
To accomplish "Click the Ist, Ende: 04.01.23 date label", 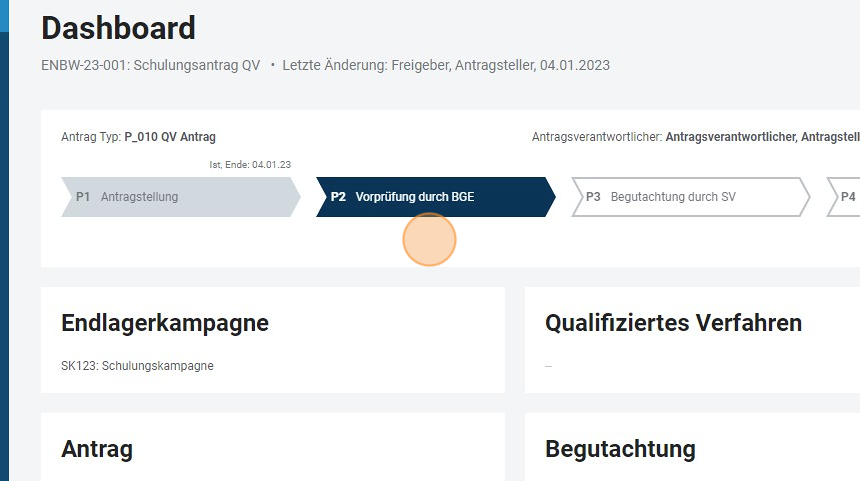I will click(250, 164).
